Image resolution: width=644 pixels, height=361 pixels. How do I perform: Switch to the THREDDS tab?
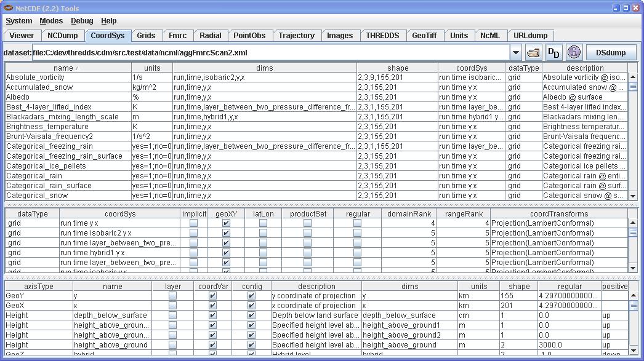click(382, 36)
